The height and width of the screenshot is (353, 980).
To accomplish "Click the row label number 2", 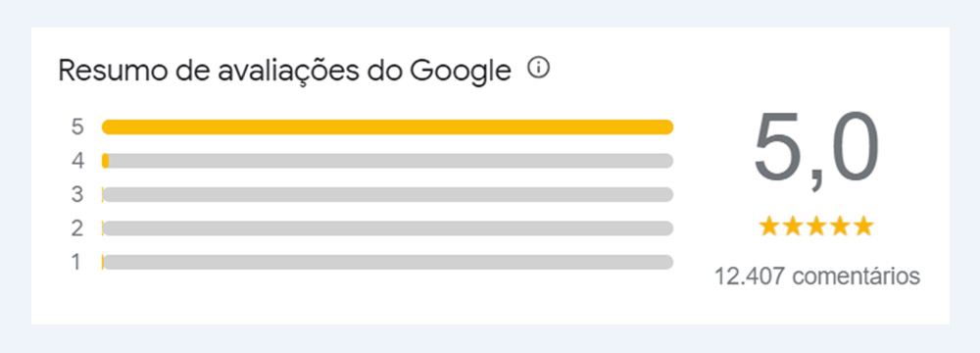I will pyautogui.click(x=76, y=228).
